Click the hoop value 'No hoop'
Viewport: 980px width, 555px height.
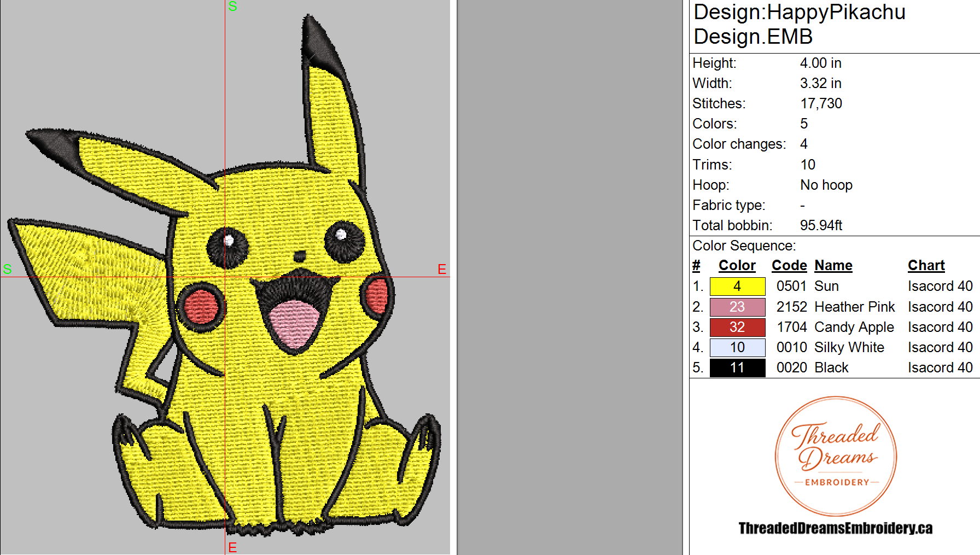(826, 185)
